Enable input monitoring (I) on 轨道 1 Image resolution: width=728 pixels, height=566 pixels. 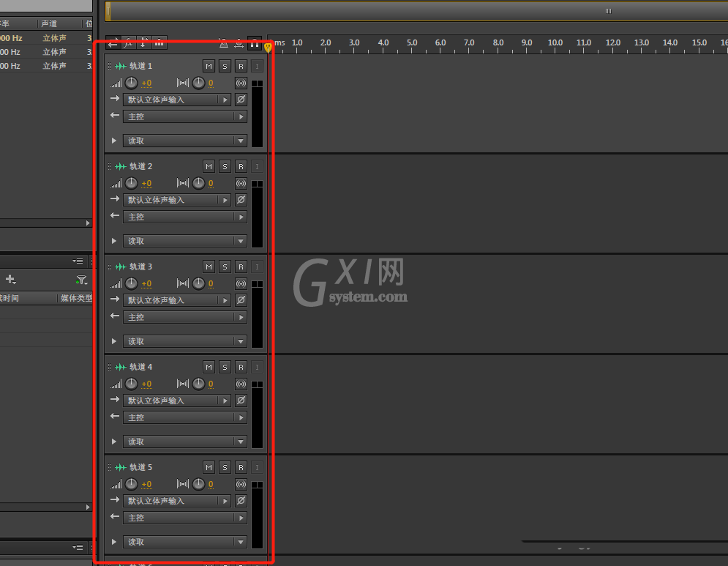coord(257,66)
